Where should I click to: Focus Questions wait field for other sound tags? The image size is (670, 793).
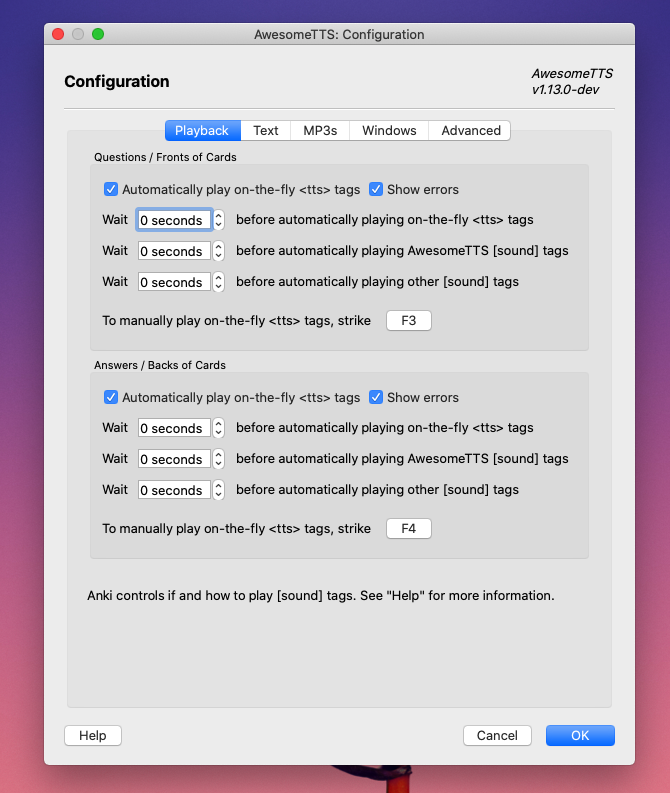coord(174,282)
